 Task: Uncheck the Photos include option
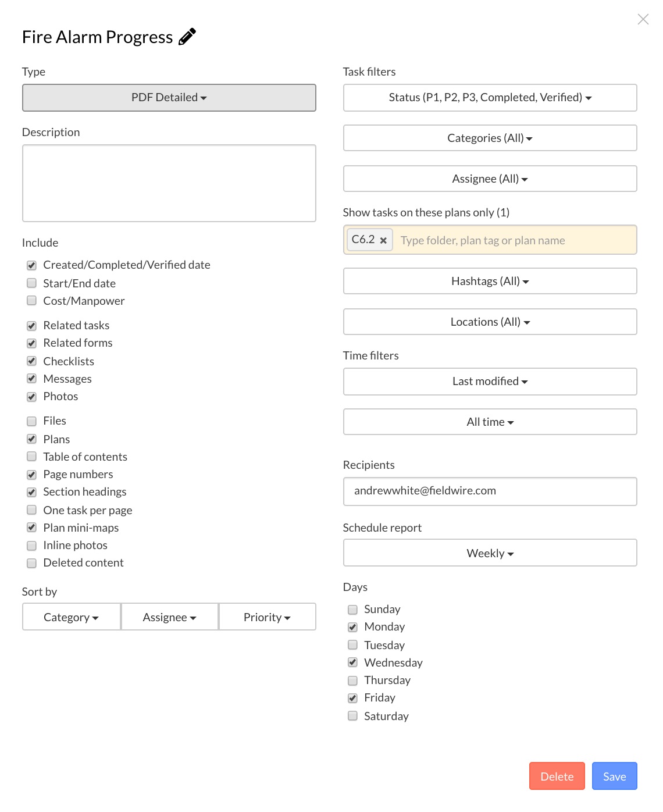[x=32, y=397]
